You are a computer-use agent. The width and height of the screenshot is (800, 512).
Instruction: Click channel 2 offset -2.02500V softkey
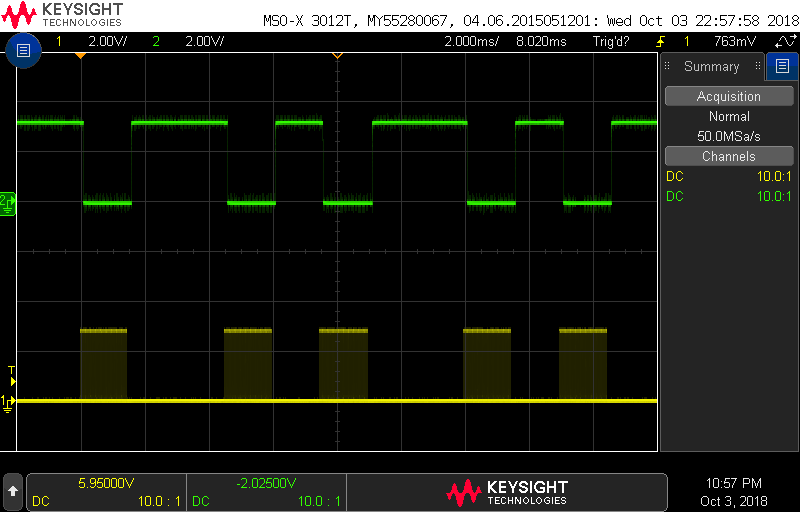pos(266,492)
